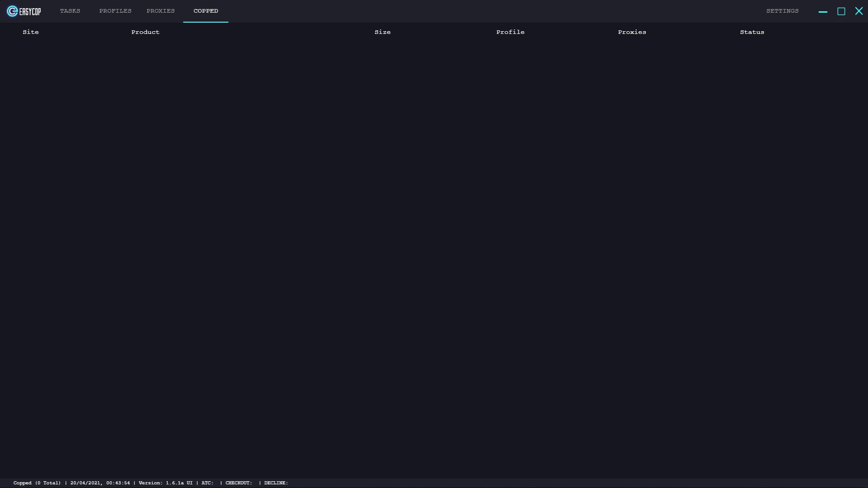Click the Size column header
Screen dimensions: 868x488
[x=382, y=32]
